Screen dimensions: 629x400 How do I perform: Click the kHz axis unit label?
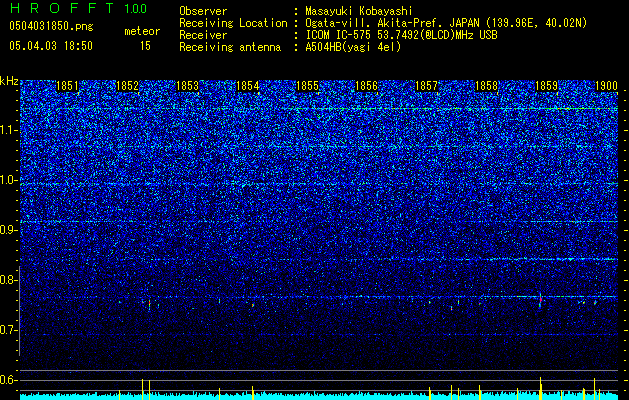click(9, 81)
